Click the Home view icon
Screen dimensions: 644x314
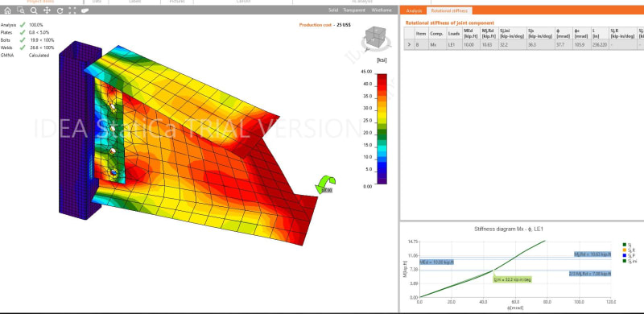(x=7, y=10)
